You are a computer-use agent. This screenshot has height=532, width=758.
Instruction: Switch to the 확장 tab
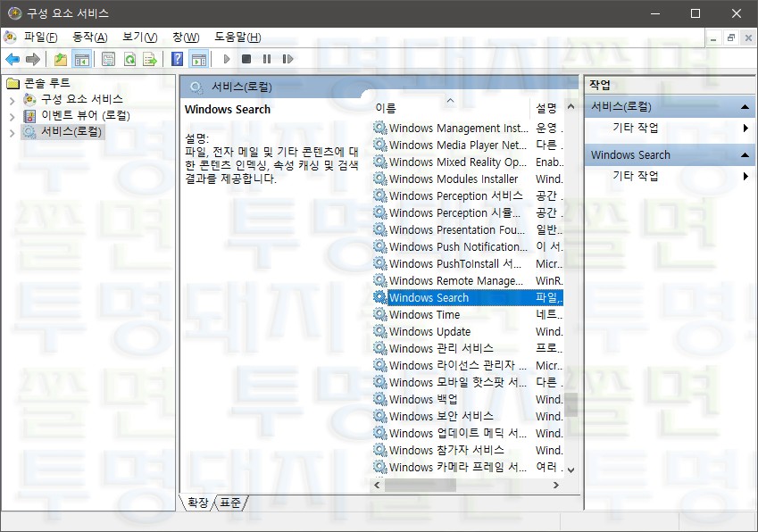point(197,503)
